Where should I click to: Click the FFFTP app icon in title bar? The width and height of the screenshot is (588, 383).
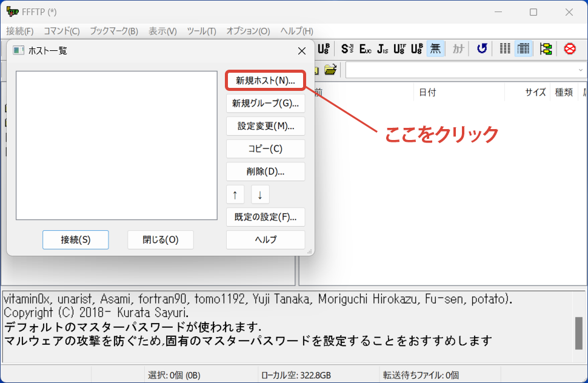(x=12, y=12)
